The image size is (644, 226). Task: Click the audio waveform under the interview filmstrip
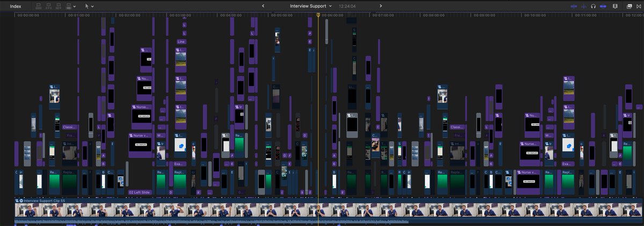[211, 220]
